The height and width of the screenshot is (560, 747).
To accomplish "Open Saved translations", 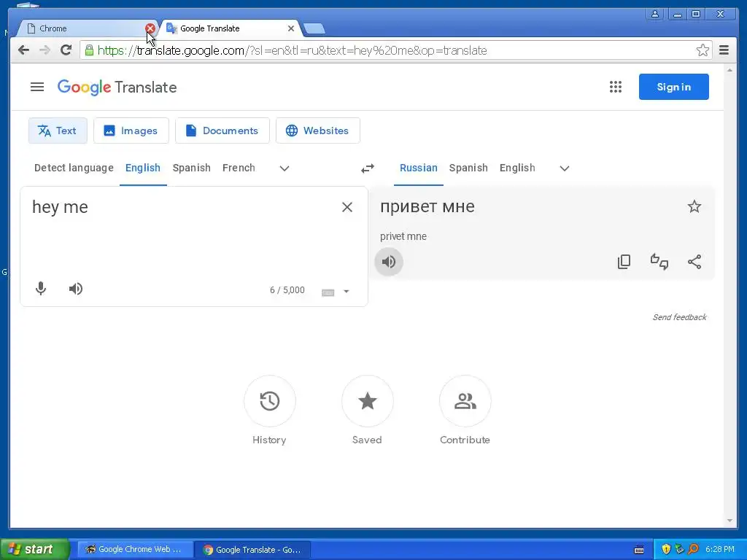I will point(368,401).
